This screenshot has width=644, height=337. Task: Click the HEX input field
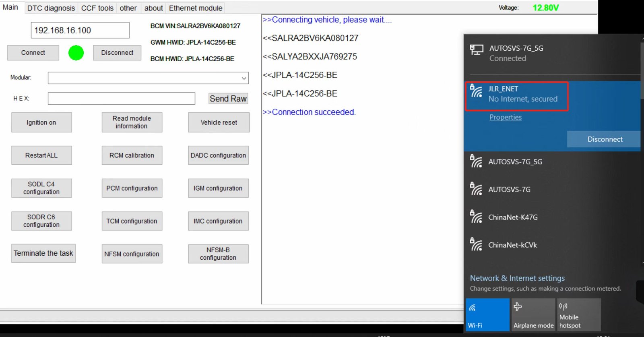coord(122,99)
